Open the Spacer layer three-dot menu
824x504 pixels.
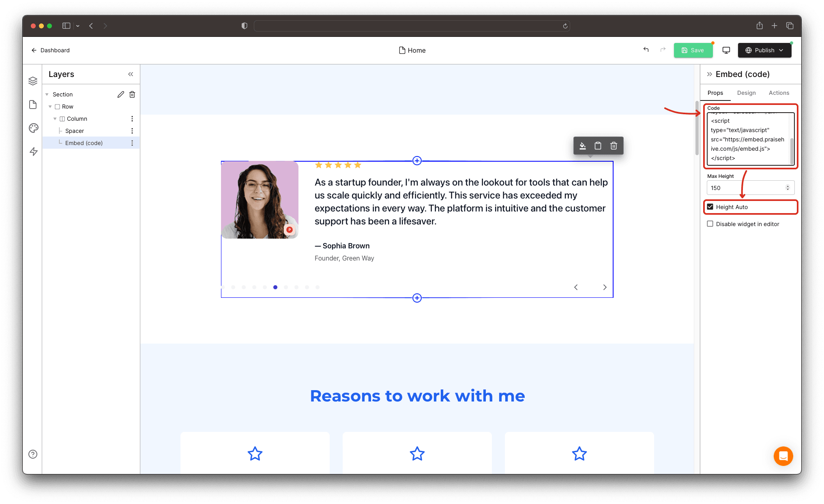(x=132, y=131)
